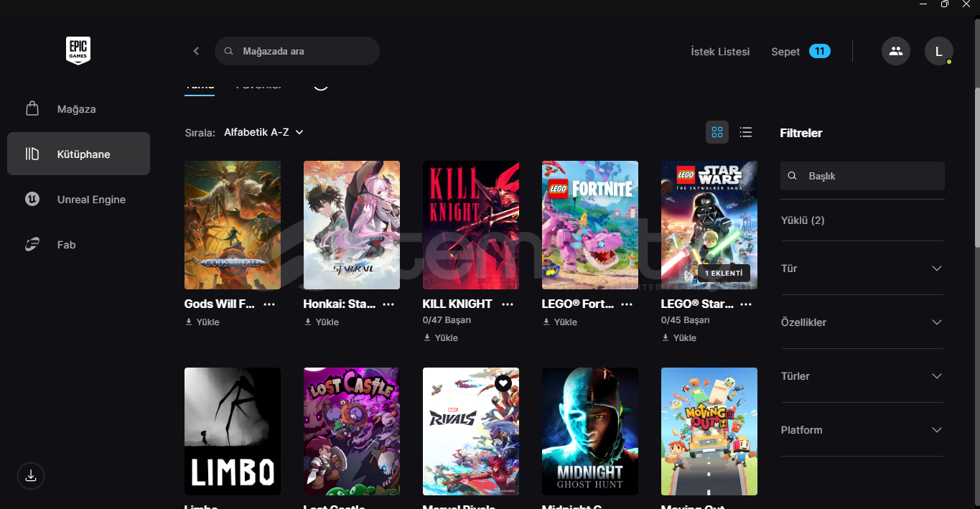Click the Sırala: label

coord(200,133)
